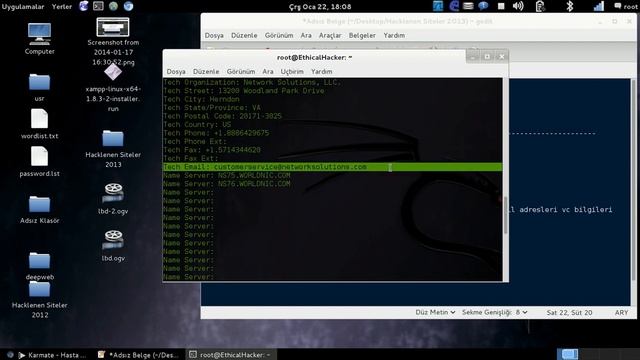Click the terminal vertical scrollbar
This screenshot has width=640, height=360.
point(506,215)
